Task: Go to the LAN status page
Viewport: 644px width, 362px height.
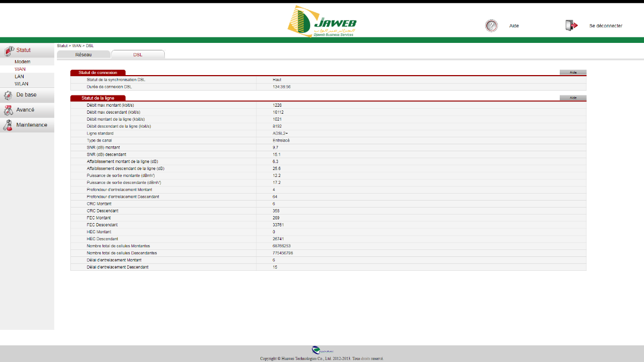Action: (x=19, y=77)
